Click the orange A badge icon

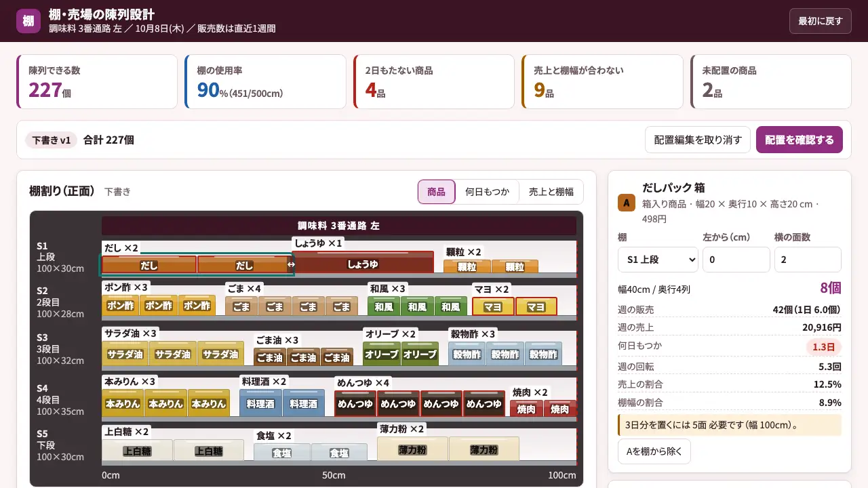627,202
